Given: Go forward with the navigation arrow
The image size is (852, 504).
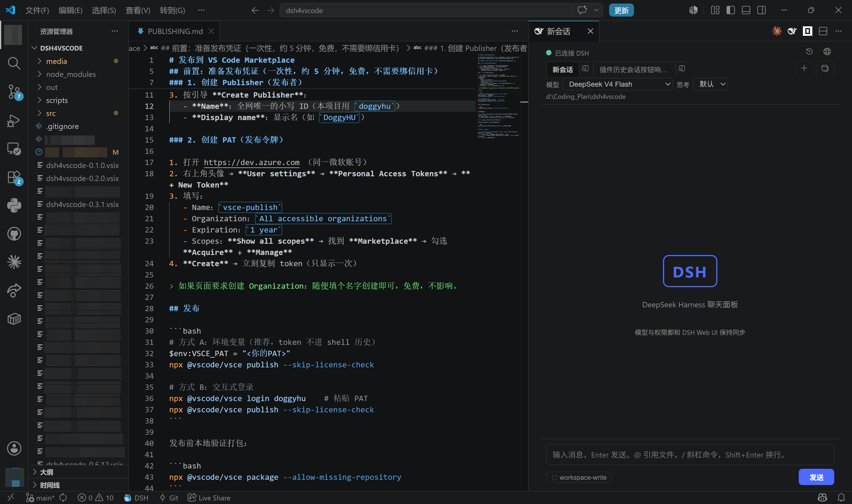Looking at the screenshot, I should tap(270, 11).
